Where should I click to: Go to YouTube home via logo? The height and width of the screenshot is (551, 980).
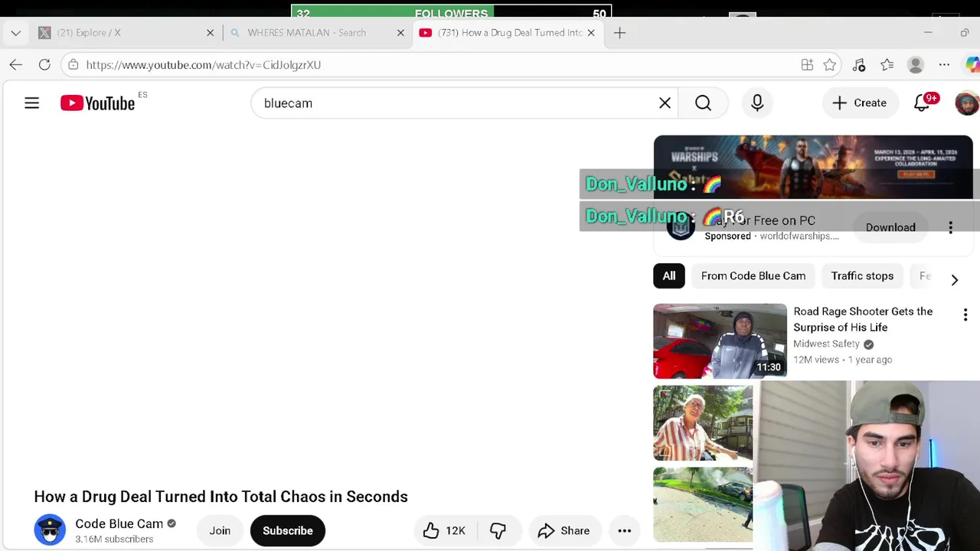pos(97,103)
